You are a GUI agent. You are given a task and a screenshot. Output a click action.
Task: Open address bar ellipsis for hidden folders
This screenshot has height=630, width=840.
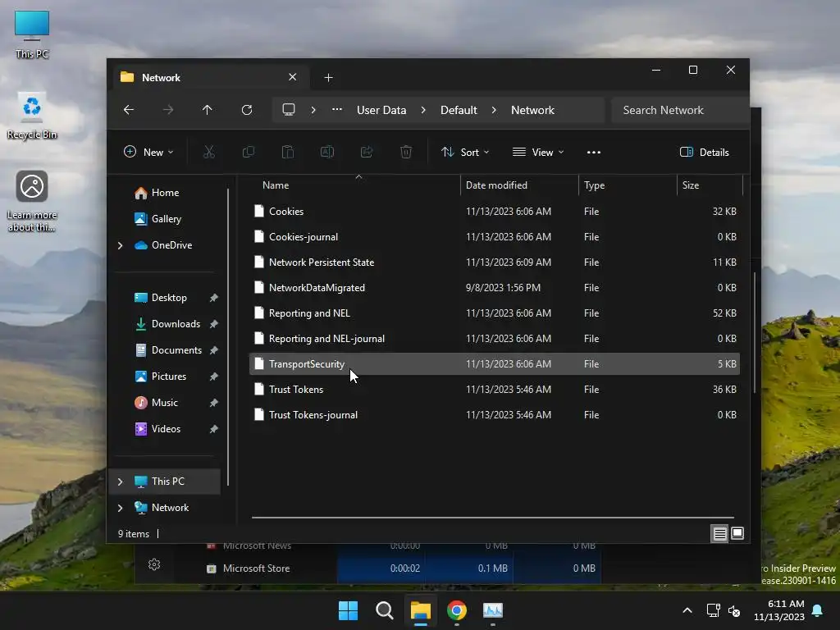337,109
